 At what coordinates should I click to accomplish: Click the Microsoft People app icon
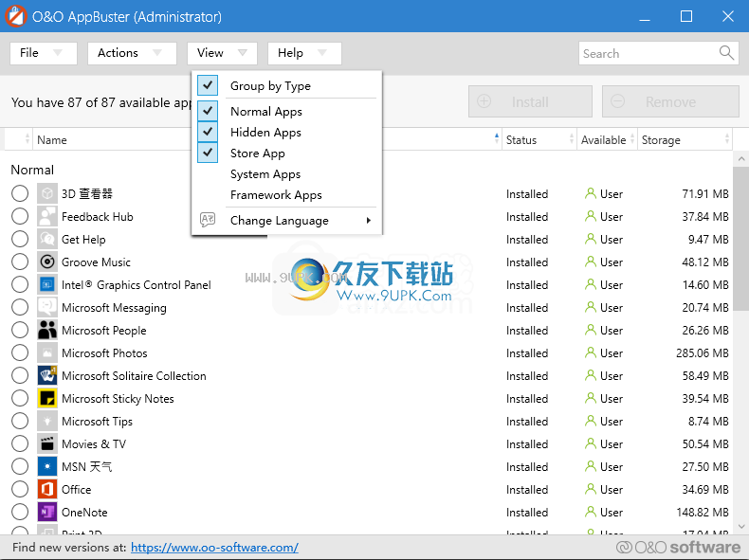pos(47,330)
